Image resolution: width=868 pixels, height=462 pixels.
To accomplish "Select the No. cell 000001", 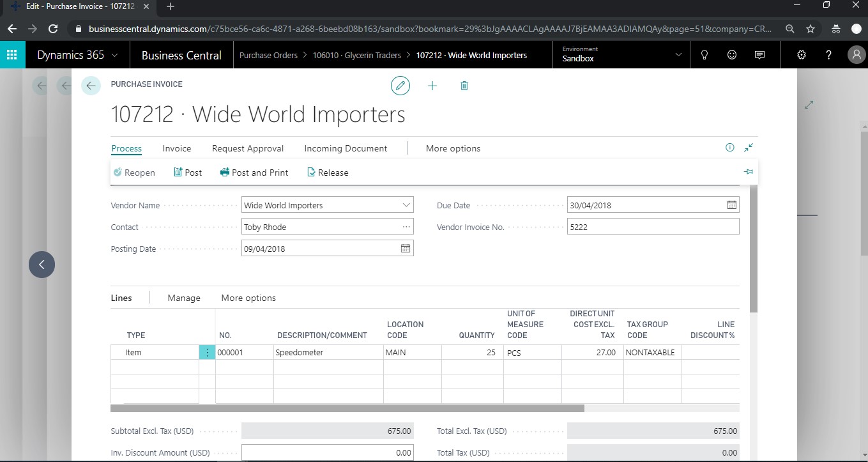I will point(245,352).
